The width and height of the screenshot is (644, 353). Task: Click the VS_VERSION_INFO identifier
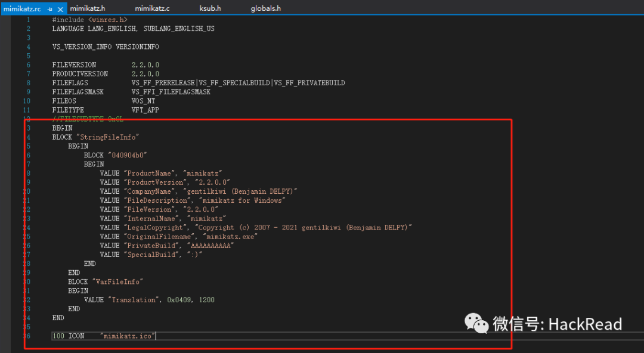(82, 47)
